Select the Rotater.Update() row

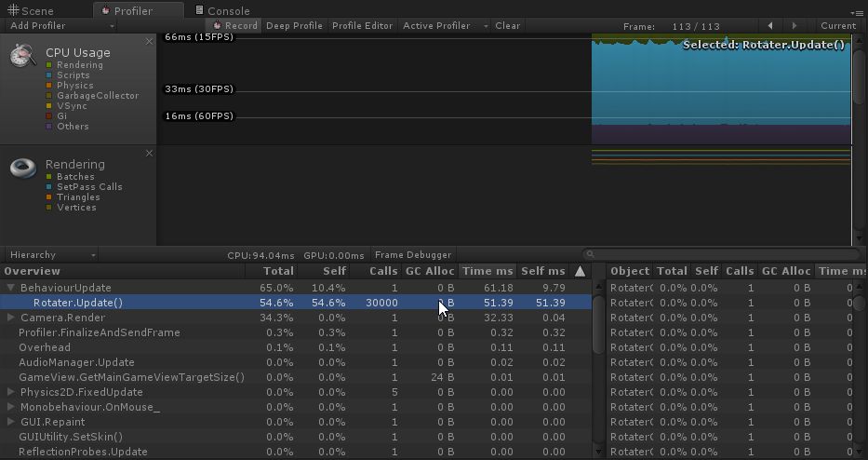[x=296, y=303]
